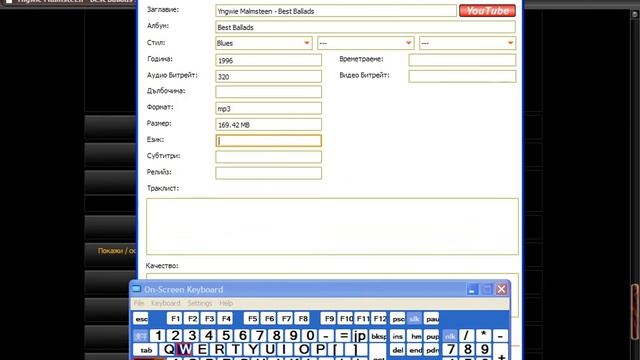Click the empty Времетраене field
Screen dimensions: 640x360
tap(462, 60)
